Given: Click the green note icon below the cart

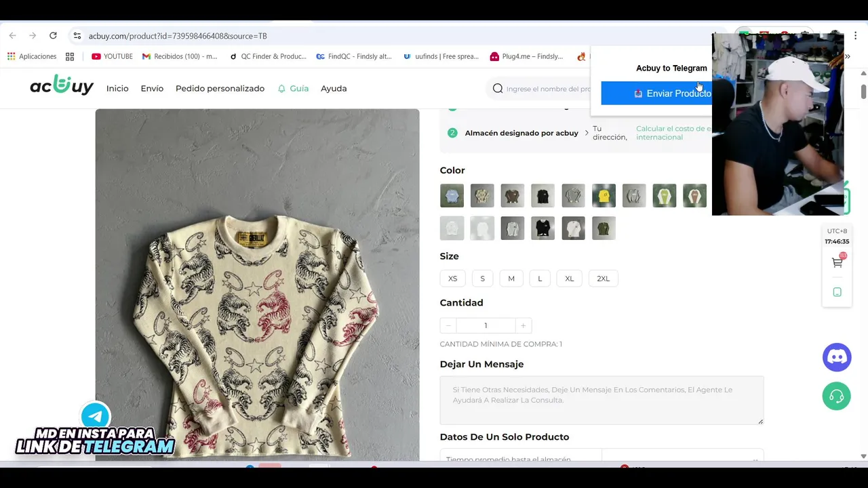Looking at the screenshot, I should click(x=837, y=292).
